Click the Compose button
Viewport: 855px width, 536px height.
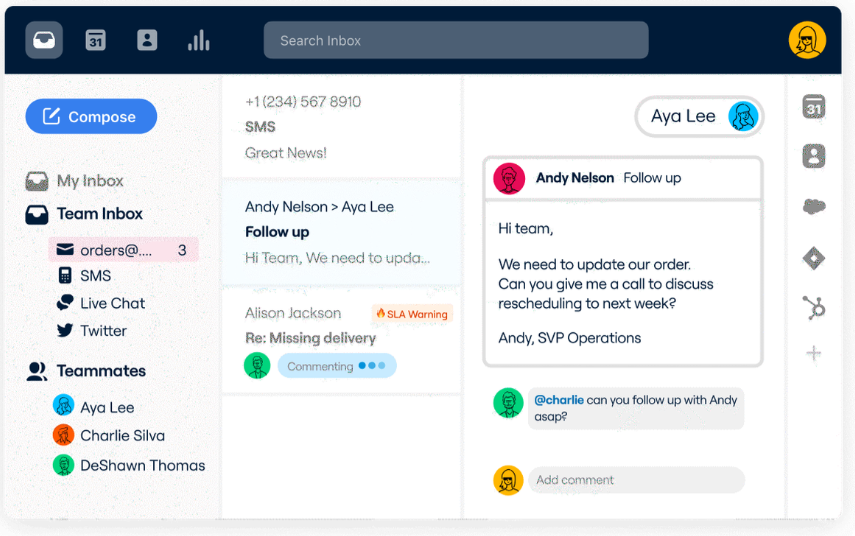(91, 117)
